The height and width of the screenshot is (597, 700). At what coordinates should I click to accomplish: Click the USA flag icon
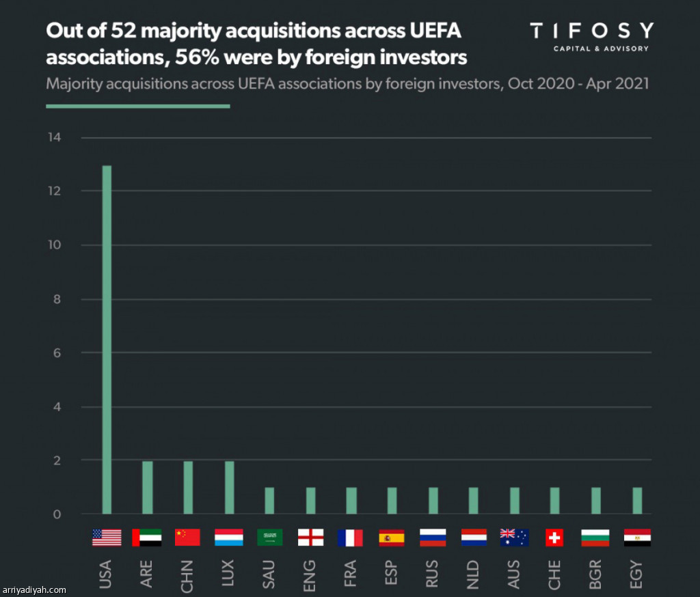tap(107, 538)
